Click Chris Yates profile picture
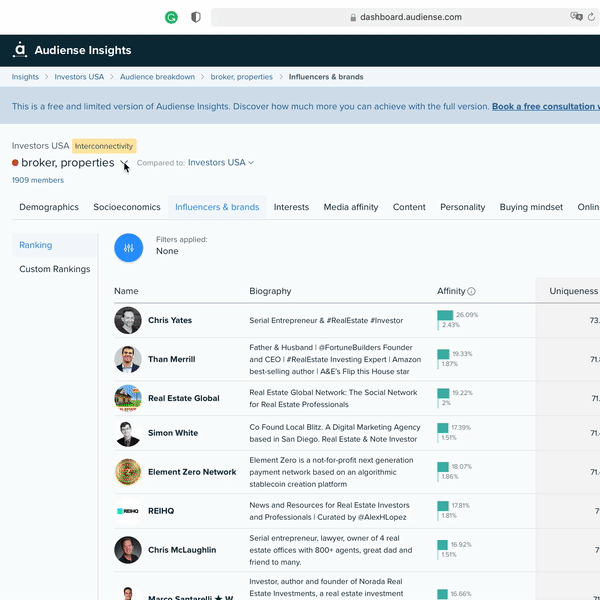This screenshot has height=600, width=600. pos(128,320)
